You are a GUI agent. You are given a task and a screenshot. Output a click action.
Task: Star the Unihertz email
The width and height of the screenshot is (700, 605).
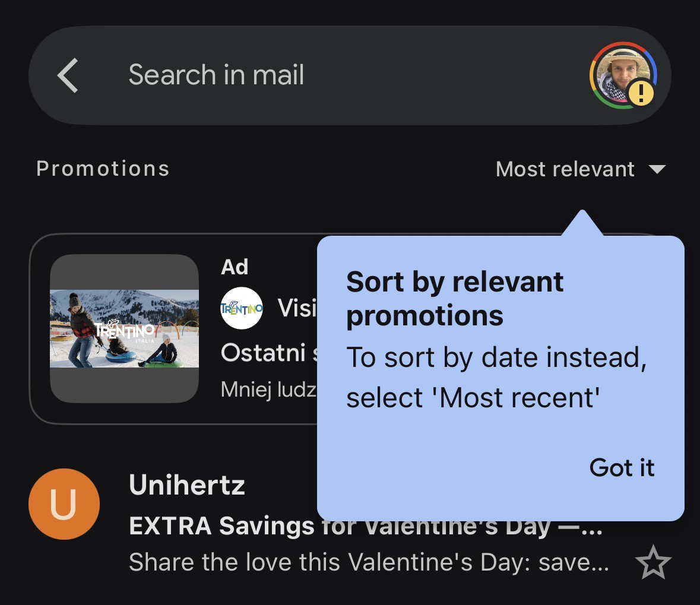(x=653, y=563)
